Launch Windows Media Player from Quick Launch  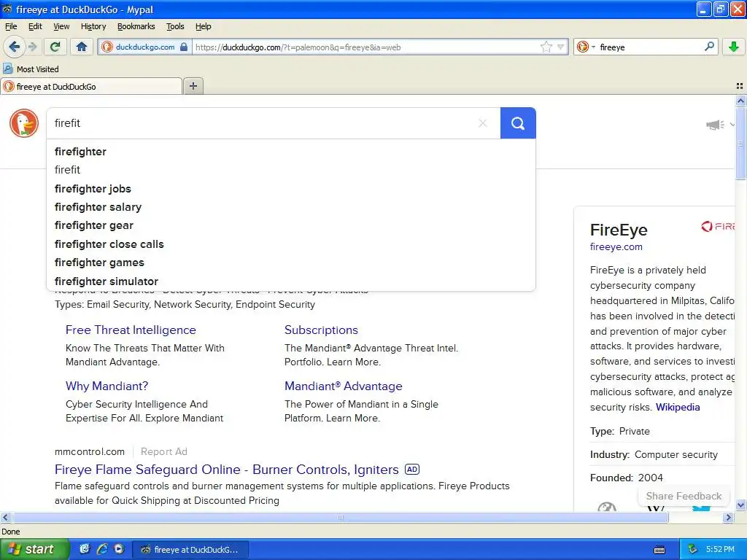(x=119, y=549)
